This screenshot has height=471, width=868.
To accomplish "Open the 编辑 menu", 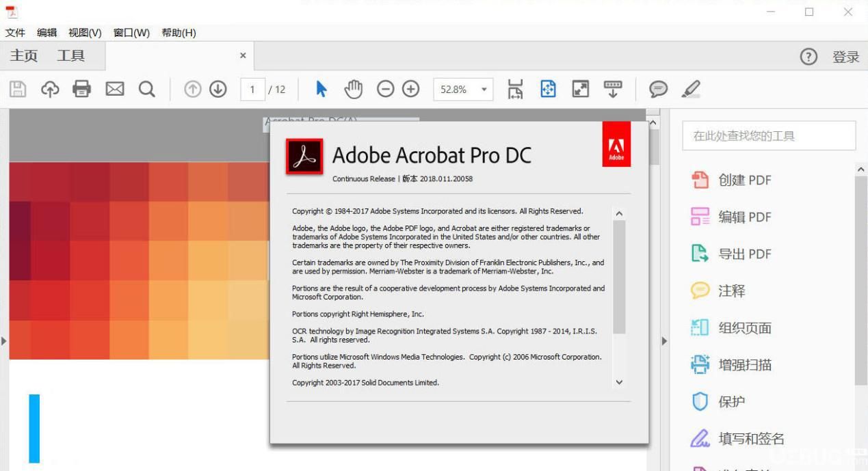I will pos(47,32).
